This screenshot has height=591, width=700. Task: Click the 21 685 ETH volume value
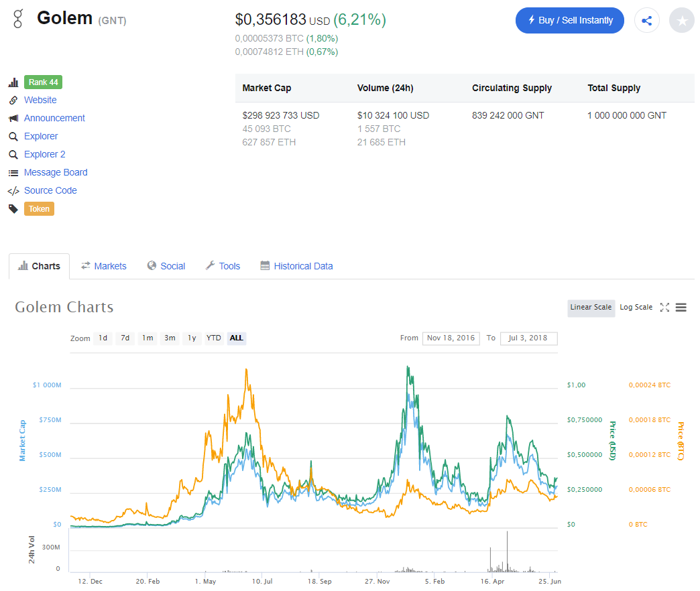pyautogui.click(x=382, y=142)
